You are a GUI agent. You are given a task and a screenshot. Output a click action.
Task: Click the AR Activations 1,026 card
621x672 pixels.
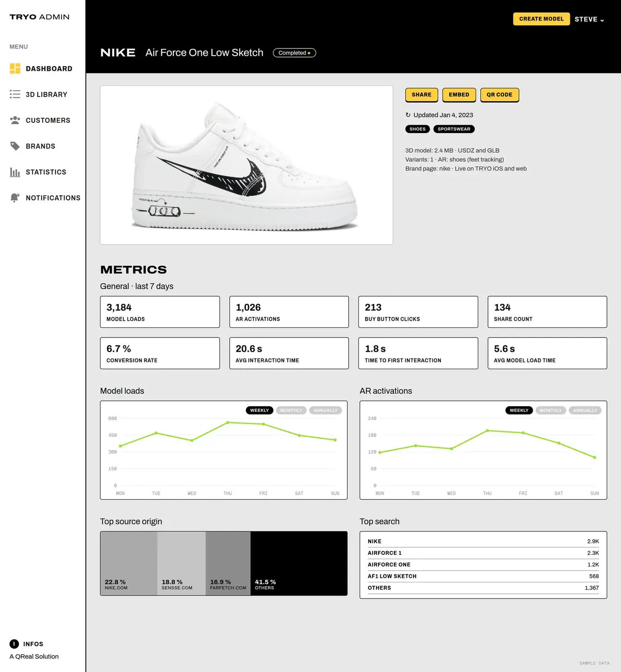[x=289, y=312]
